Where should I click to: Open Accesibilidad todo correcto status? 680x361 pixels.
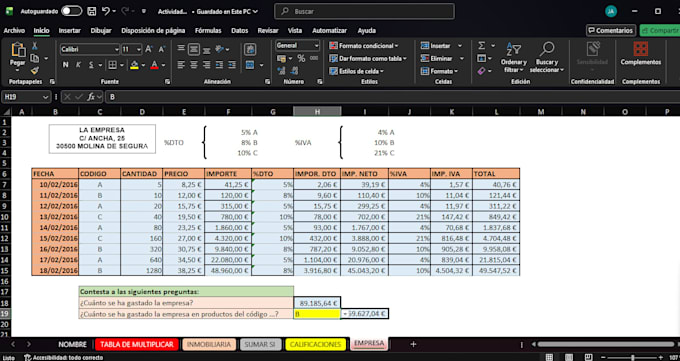tap(63, 358)
